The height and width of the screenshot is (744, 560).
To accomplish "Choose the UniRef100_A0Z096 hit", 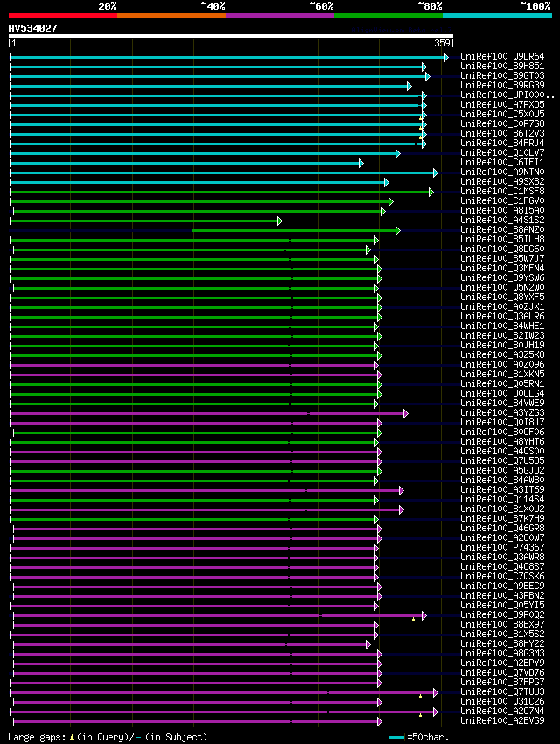I will click(502, 365).
